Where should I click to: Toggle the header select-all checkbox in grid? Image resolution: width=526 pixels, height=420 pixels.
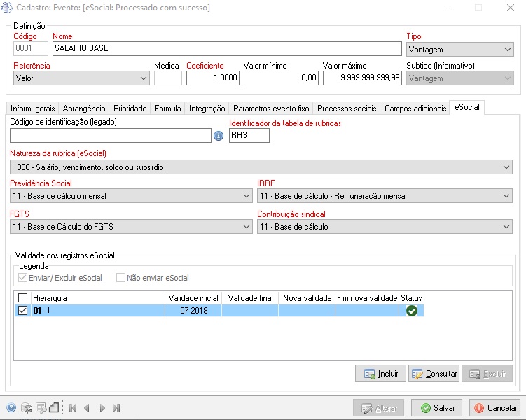click(23, 298)
